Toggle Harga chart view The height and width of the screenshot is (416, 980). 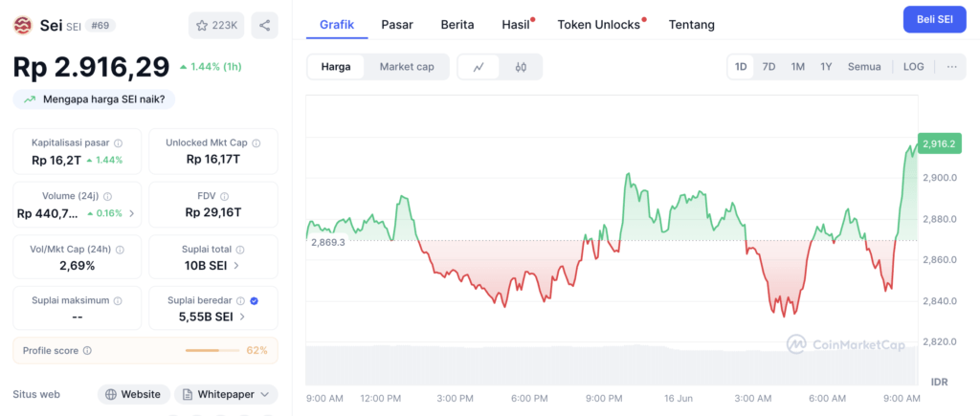pyautogui.click(x=336, y=67)
